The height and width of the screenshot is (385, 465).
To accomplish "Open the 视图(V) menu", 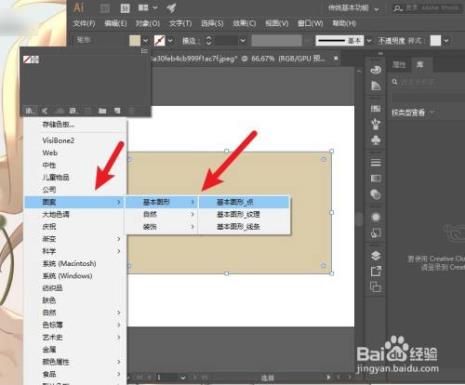I will (x=277, y=23).
